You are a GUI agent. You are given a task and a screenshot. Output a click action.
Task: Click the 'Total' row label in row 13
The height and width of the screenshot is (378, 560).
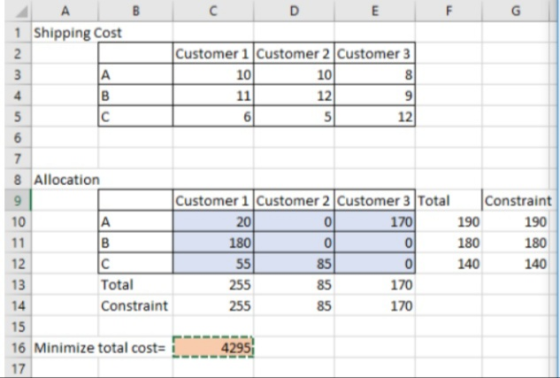136,285
